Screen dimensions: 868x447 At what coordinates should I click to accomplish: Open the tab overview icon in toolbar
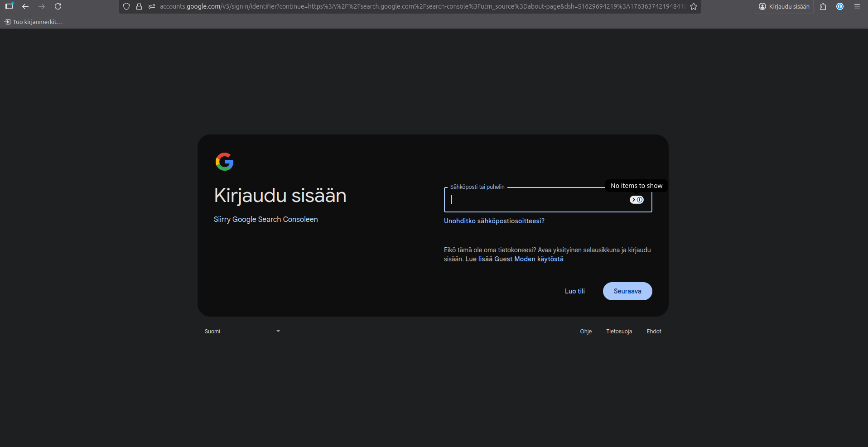9,6
